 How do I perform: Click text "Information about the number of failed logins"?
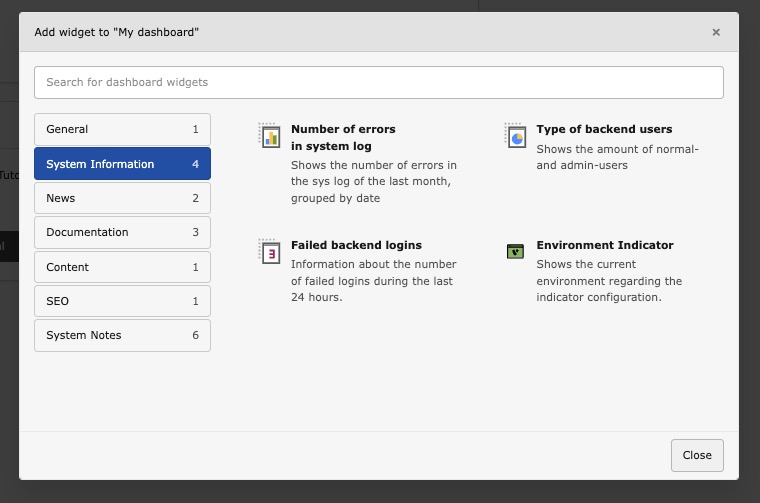click(x=374, y=273)
